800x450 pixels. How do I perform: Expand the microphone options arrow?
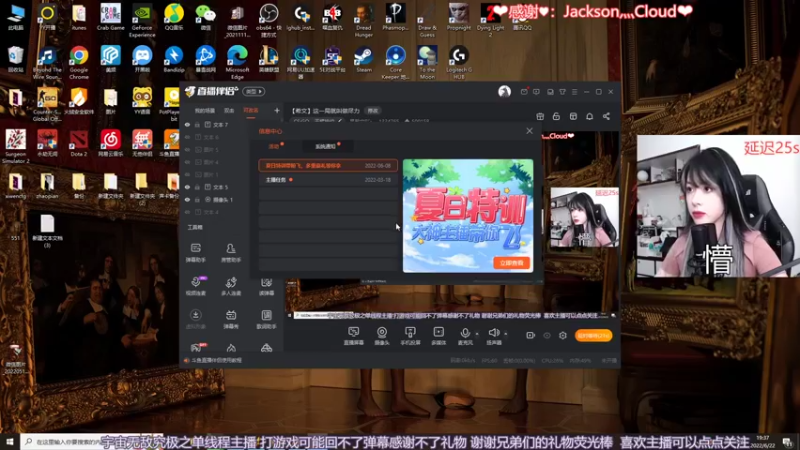coord(477,334)
